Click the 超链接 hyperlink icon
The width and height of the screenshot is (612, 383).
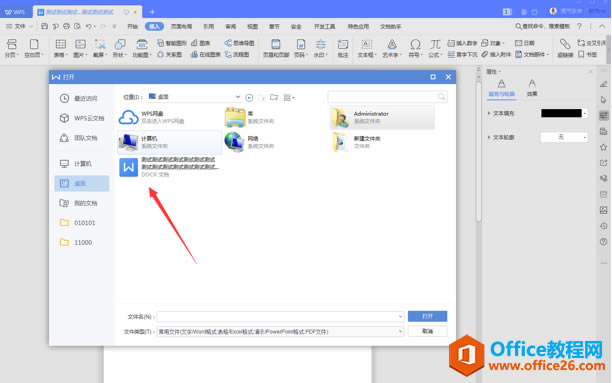click(565, 44)
